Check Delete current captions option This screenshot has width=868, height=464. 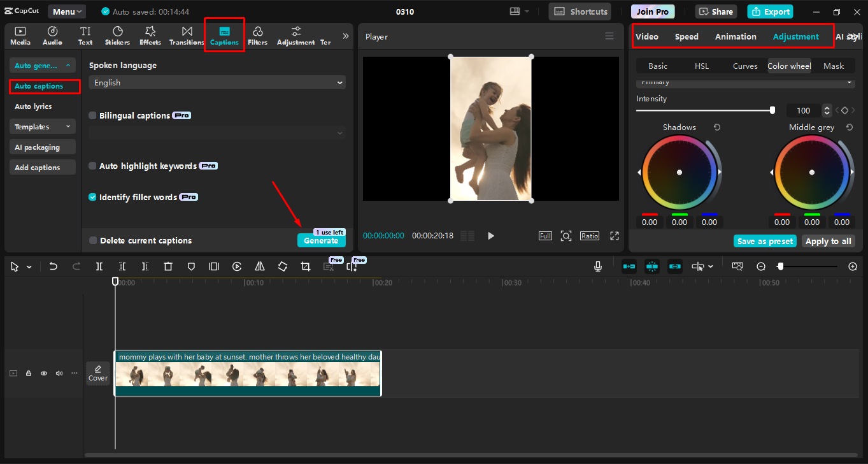[x=94, y=240]
